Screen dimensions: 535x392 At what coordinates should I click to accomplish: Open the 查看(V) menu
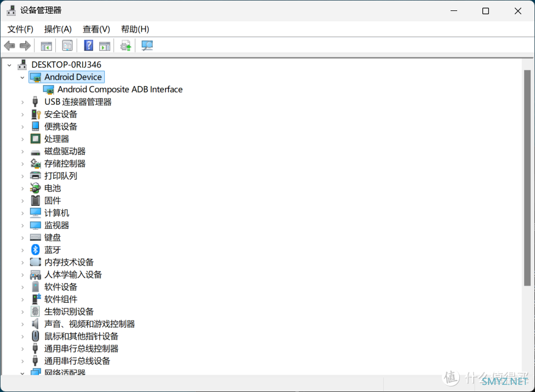[96, 30]
